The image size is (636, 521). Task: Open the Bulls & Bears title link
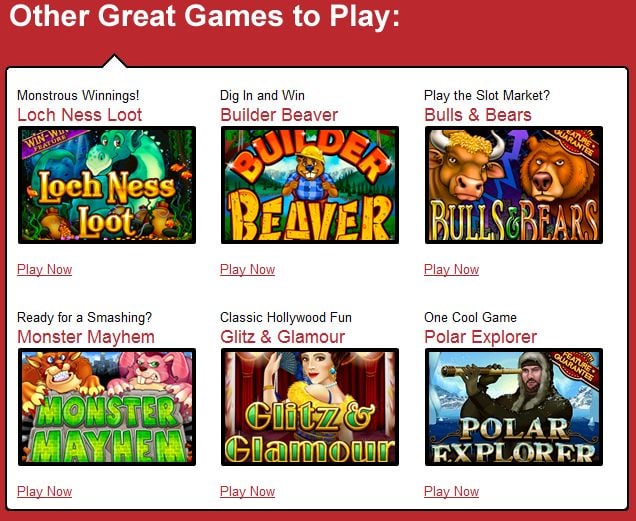click(478, 115)
